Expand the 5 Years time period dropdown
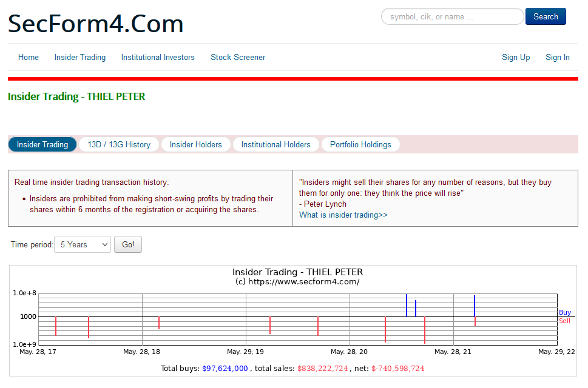588x388 pixels. tap(83, 244)
